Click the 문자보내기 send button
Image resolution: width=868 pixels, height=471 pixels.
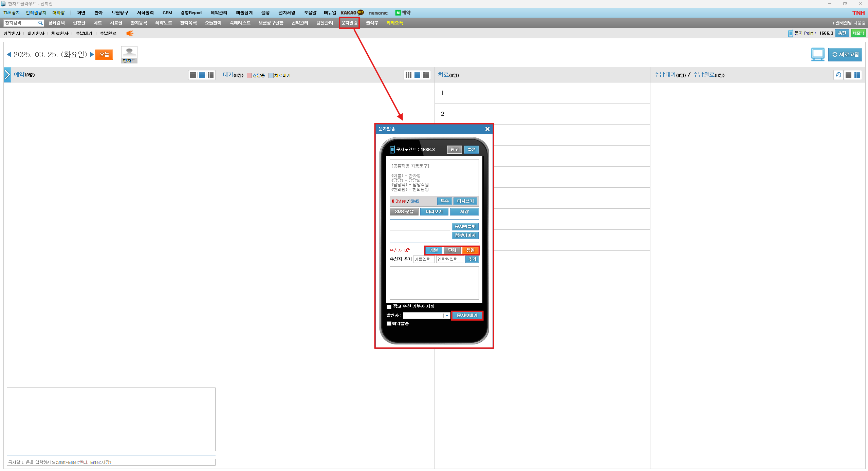coord(467,316)
